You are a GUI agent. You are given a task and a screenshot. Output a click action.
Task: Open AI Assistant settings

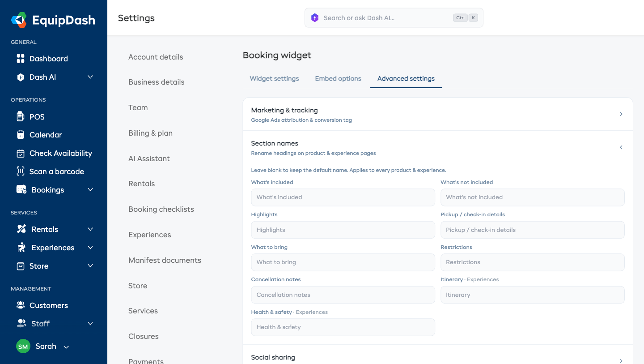click(x=149, y=158)
